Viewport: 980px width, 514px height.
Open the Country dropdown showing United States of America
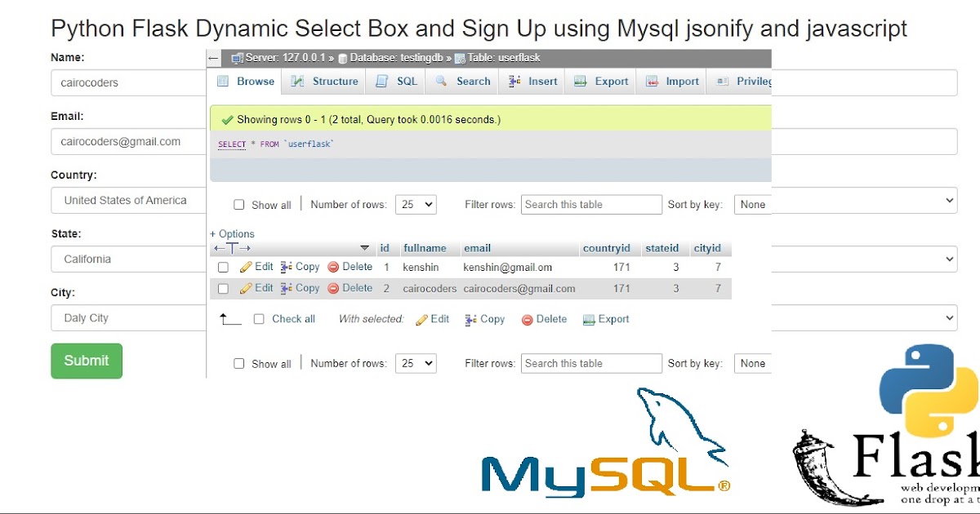(x=128, y=200)
